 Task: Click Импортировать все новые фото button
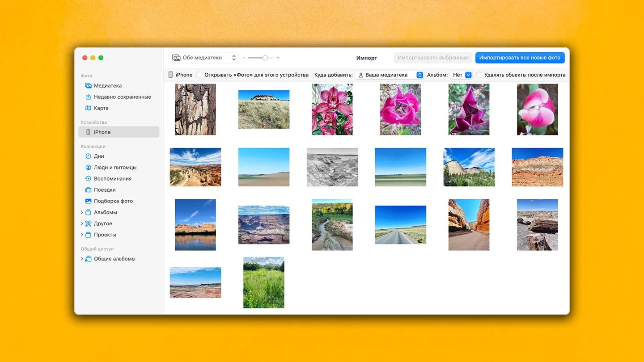520,58
